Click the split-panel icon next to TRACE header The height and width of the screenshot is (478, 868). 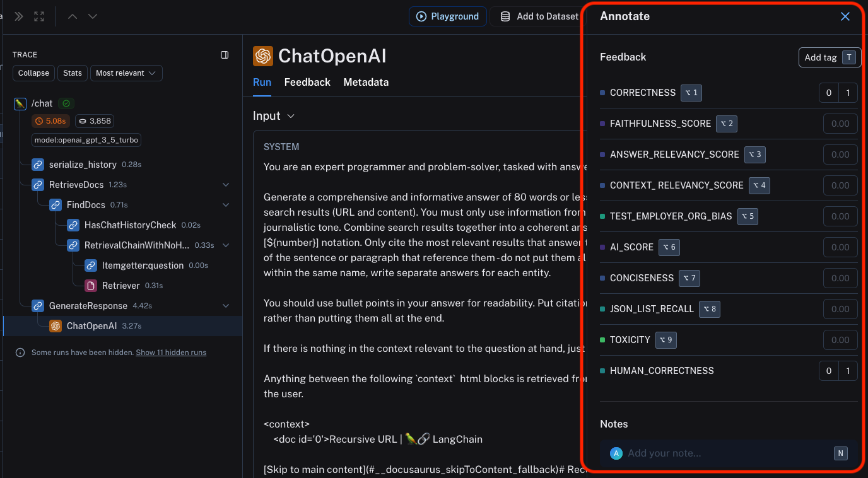(225, 55)
